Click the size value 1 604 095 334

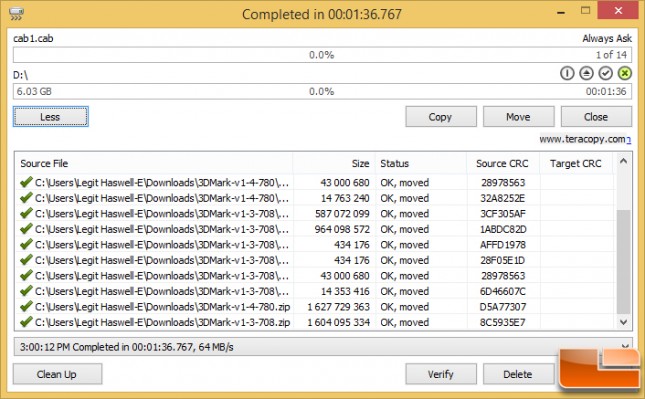click(x=339, y=322)
